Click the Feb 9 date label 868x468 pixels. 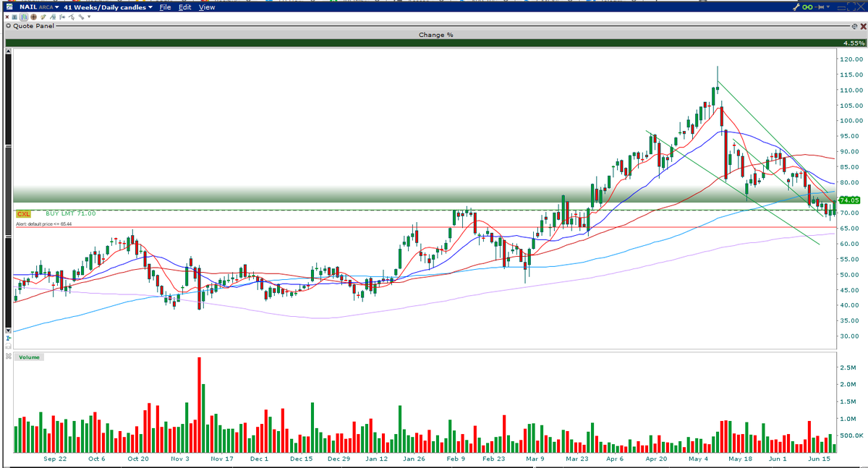456,459
